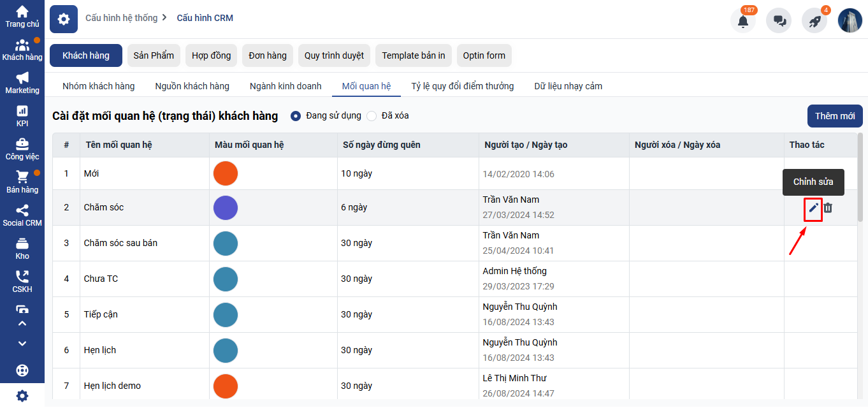Viewport: 868px width, 408px height.
Task: Edit the Chăm sóc row with pencil
Action: pos(813,208)
